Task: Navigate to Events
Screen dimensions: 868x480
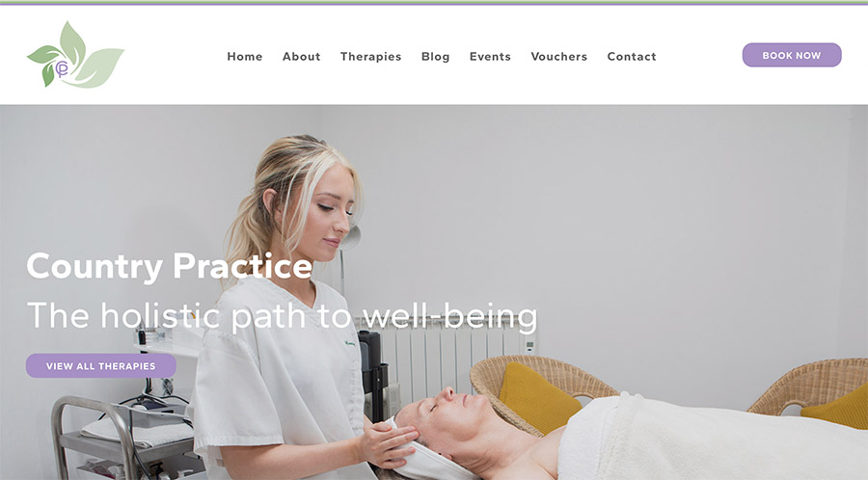Action: pos(490,57)
